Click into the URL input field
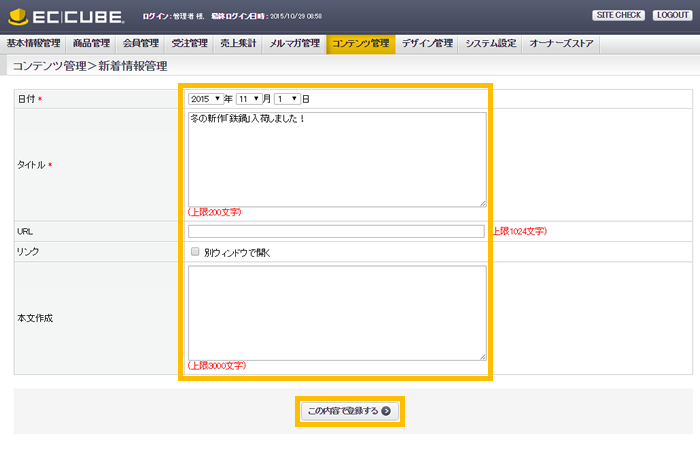 [x=336, y=231]
